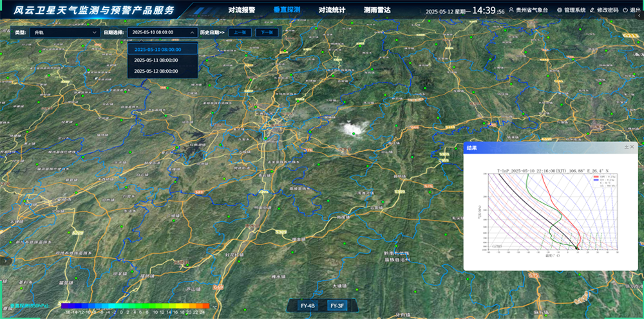This screenshot has width=644, height=319.
Task: Go to the 测雨雷达 tab
Action: pyautogui.click(x=377, y=10)
